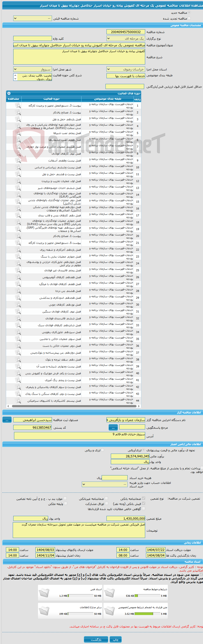Click شرایط و ضوابط size progress bar
This screenshot has width=203, height=644.
147,596
